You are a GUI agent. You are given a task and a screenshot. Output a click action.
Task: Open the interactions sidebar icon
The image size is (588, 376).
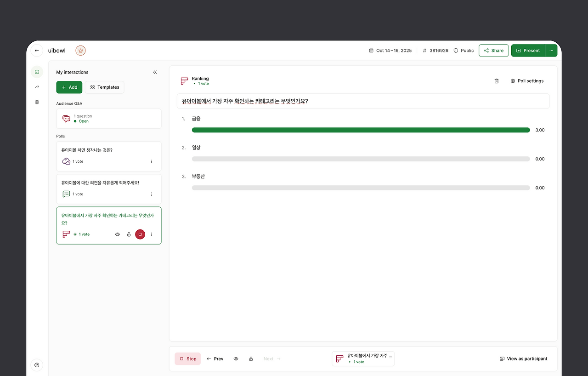(x=37, y=72)
